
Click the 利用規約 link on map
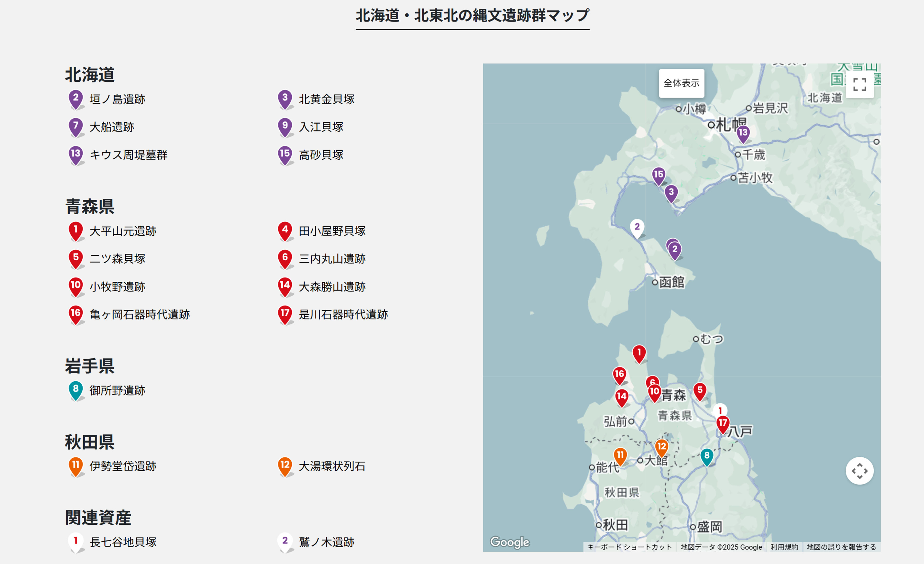pyautogui.click(x=784, y=547)
